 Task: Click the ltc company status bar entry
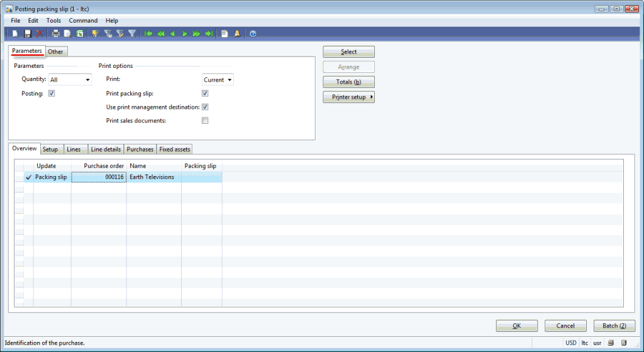[584, 343]
